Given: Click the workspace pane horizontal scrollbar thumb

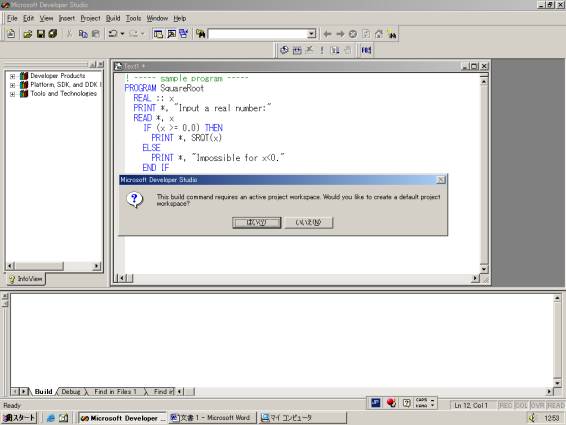Looking at the screenshot, I should (39, 266).
